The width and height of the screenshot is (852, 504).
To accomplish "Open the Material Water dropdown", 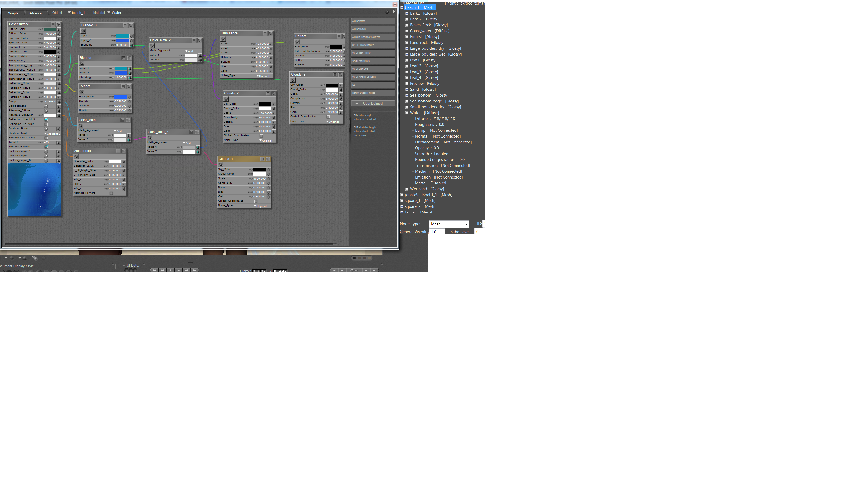I will (114, 13).
